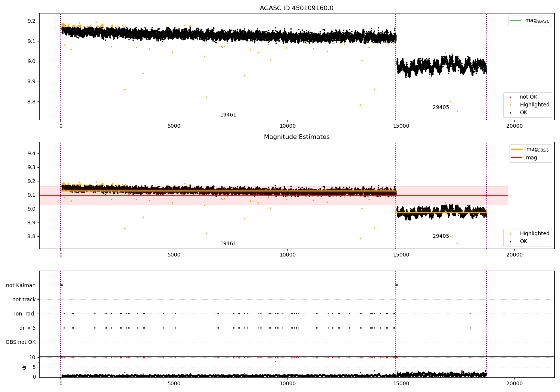The width and height of the screenshot is (560, 392).
Task: Click the red line swatch labeled mag
Action: [517, 158]
